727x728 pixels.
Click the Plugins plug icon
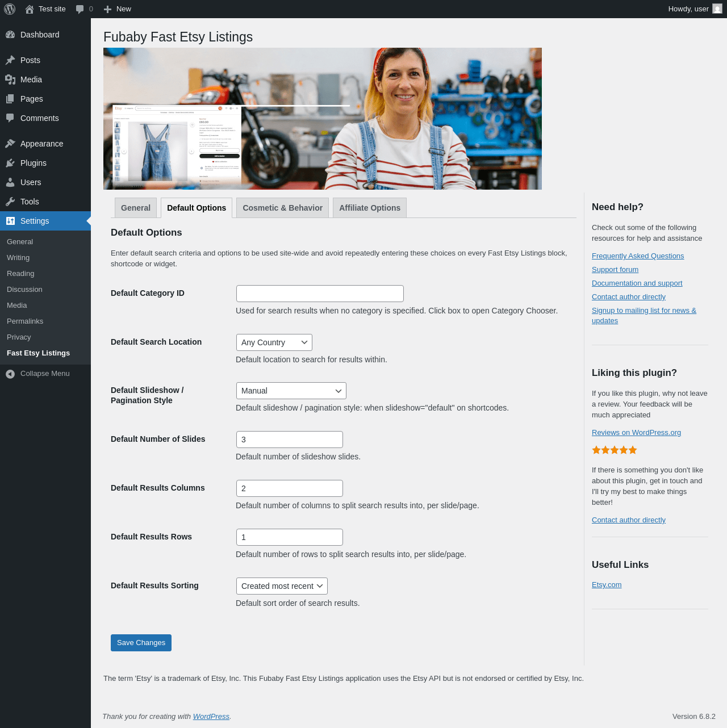(10, 163)
